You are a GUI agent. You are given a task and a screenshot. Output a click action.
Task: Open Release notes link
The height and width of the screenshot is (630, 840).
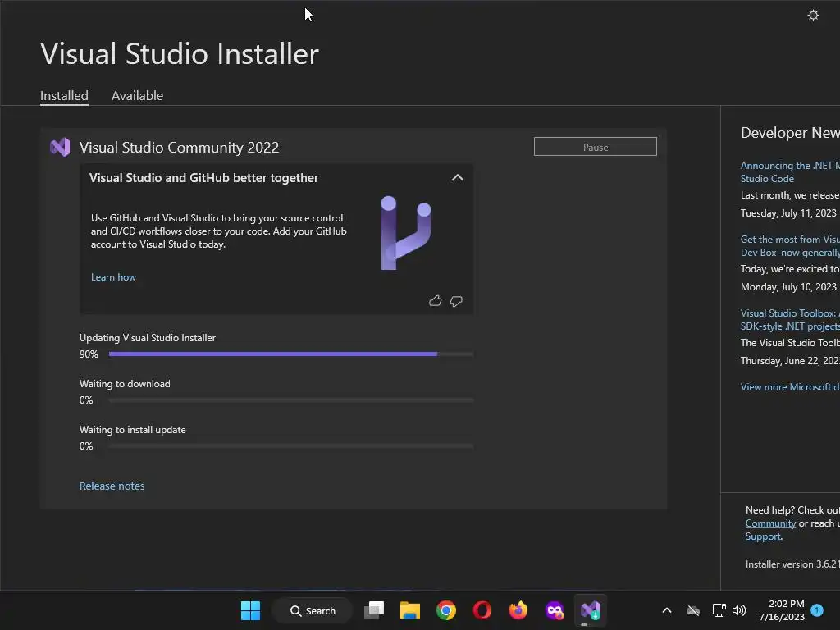pos(112,486)
